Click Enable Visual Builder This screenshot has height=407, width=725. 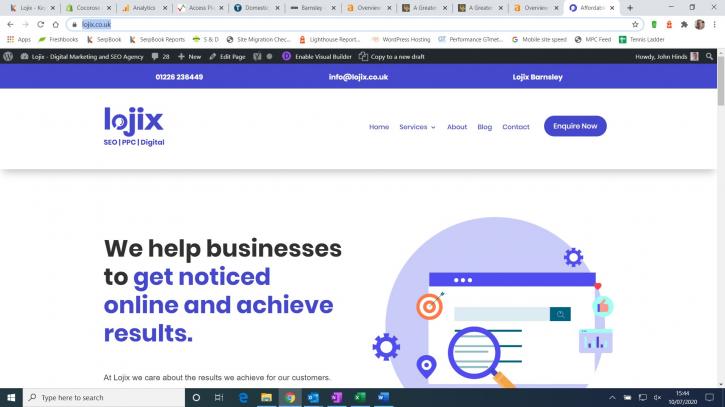click(317, 56)
